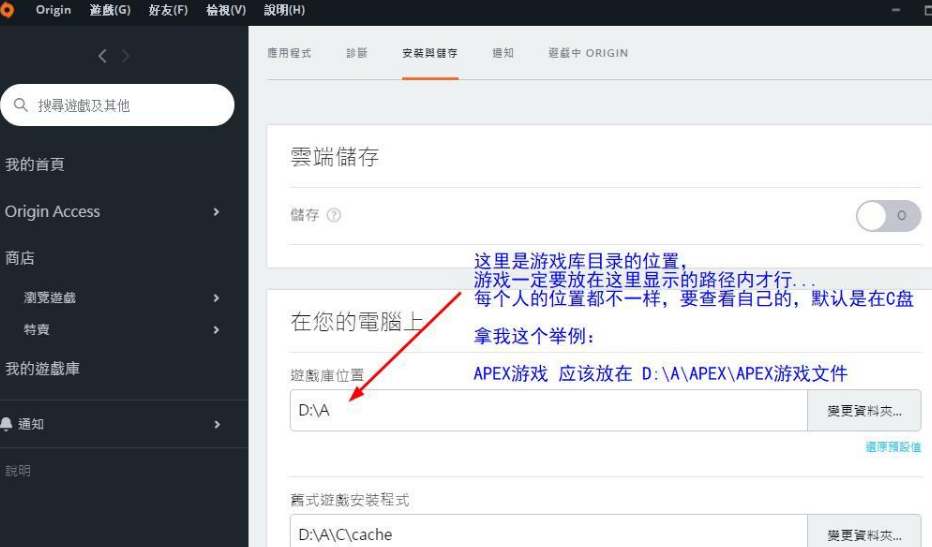This screenshot has height=547, width=932.
Task: Open 說明 in sidebar
Action: [x=18, y=471]
